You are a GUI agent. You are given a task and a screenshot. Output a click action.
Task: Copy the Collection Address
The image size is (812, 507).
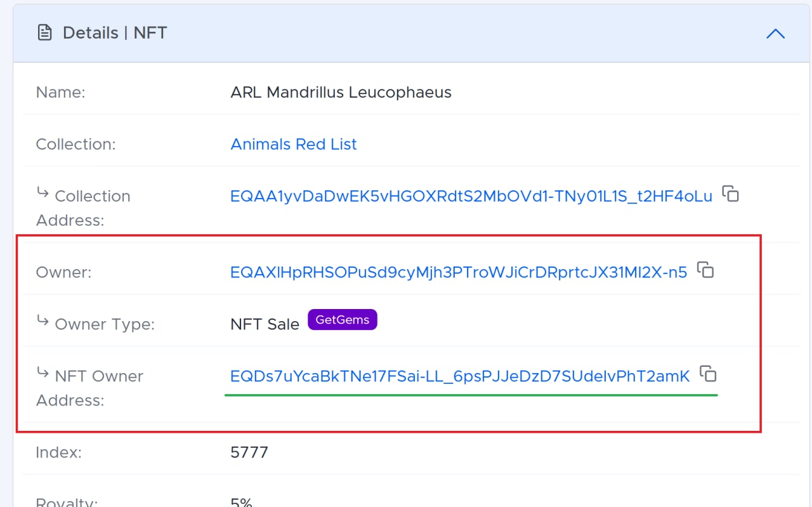pos(731,194)
